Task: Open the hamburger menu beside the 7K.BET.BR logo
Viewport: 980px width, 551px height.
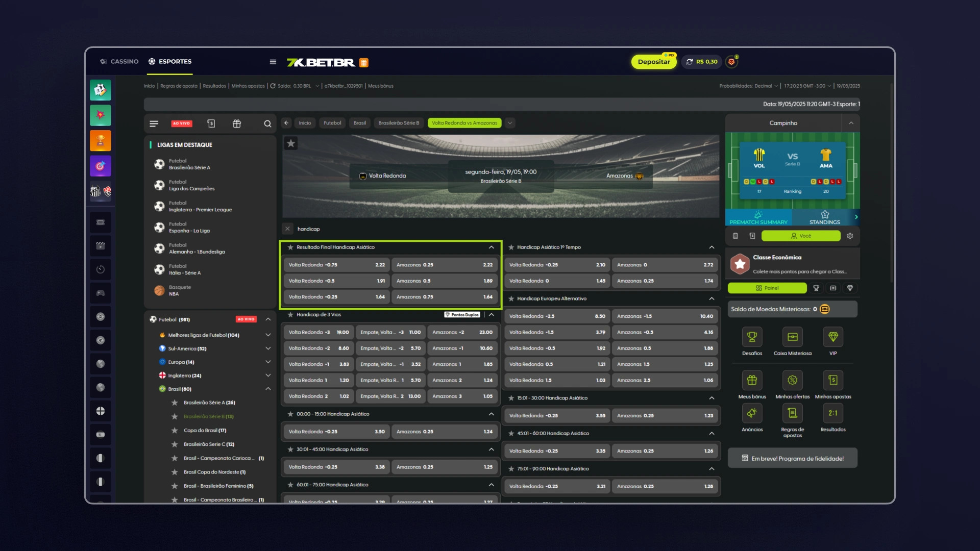Action: tap(273, 62)
